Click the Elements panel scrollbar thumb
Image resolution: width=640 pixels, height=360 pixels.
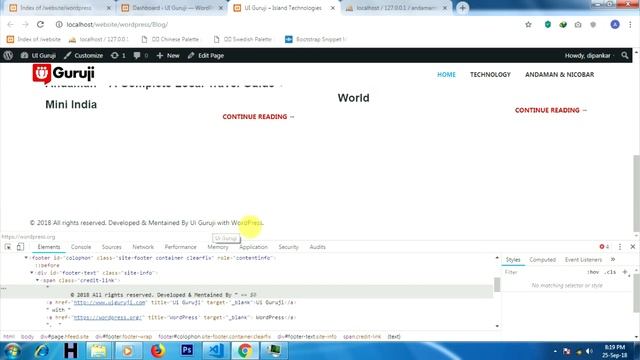pos(497,284)
